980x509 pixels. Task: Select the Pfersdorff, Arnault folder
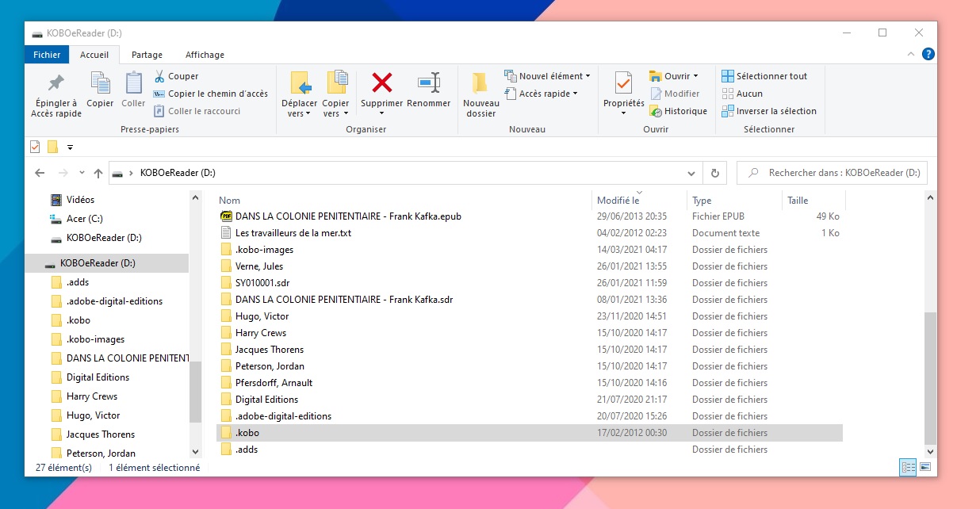pos(529,383)
